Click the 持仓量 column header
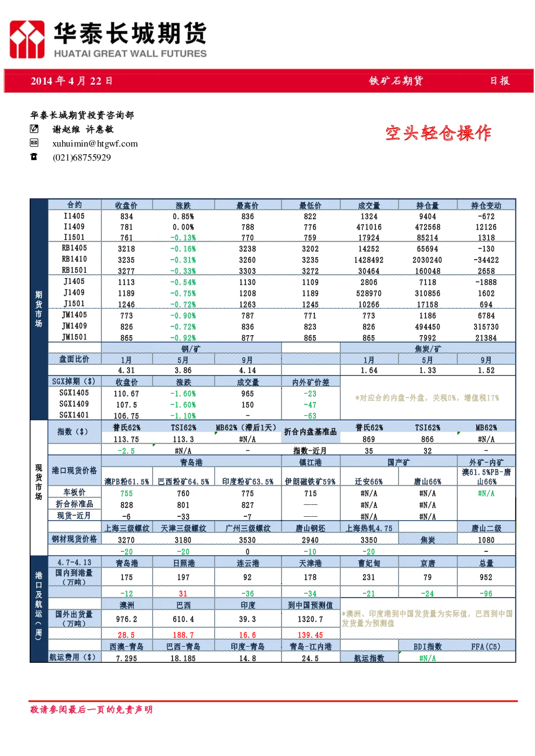 tap(427, 205)
